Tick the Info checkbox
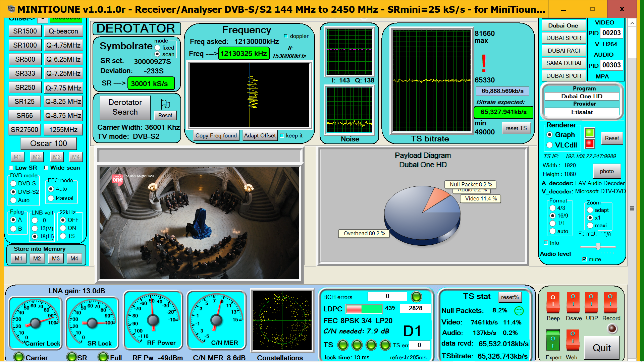The image size is (644, 362). point(546,243)
